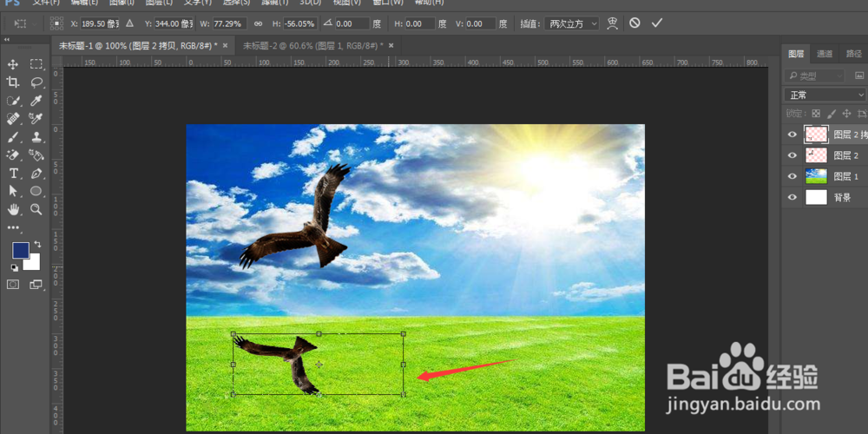868x434 pixels.
Task: Select the 背景 layer name
Action: [843, 198]
